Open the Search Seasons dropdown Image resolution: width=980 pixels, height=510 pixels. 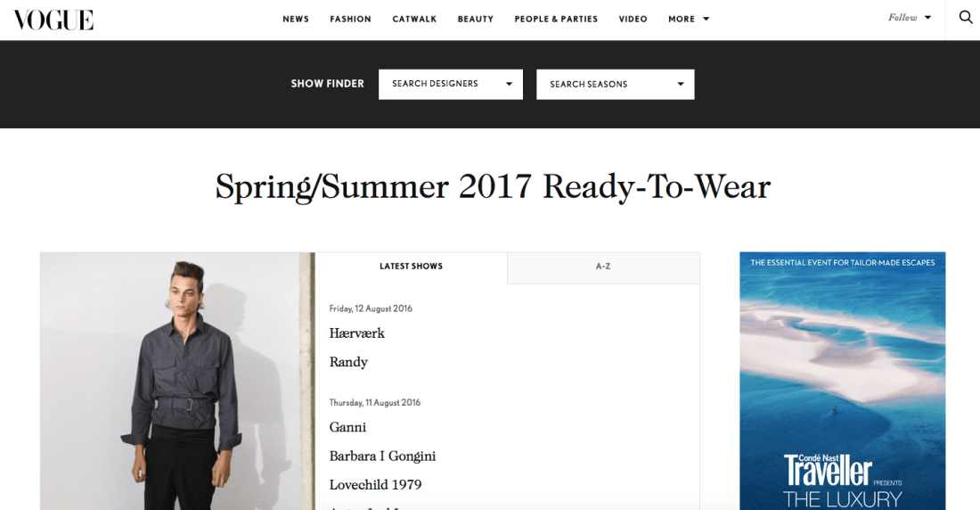[x=615, y=84]
